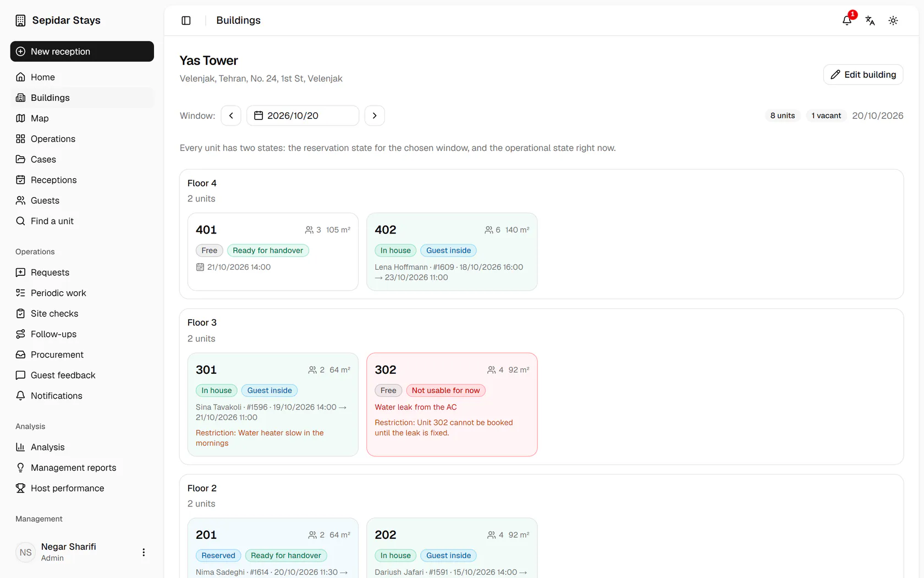Click Edit building button
The image size is (924, 578).
click(863, 74)
